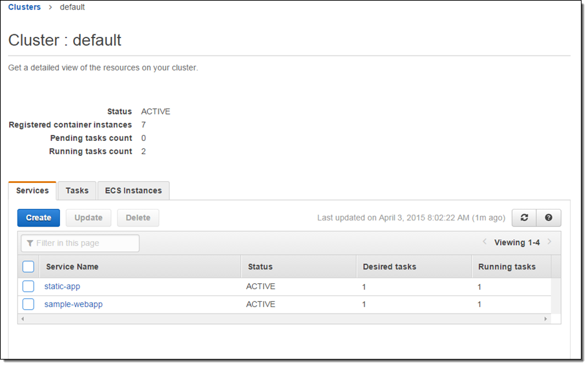
Task: Select the Services tab
Action: 32,191
